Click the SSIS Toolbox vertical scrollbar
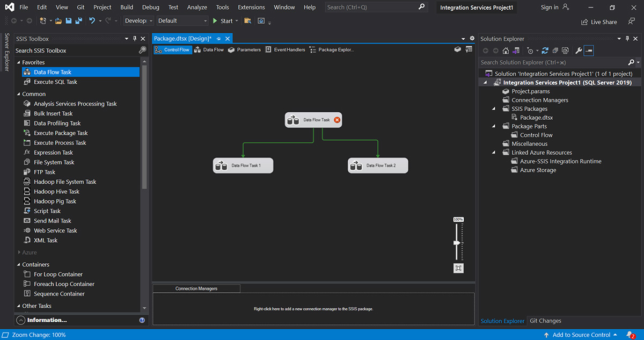This screenshot has height=340, width=644. point(144,126)
